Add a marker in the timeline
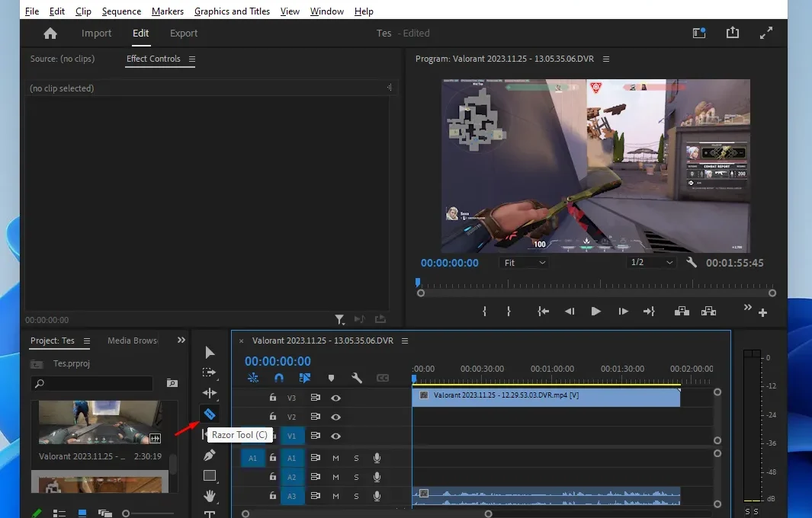 pyautogui.click(x=331, y=379)
